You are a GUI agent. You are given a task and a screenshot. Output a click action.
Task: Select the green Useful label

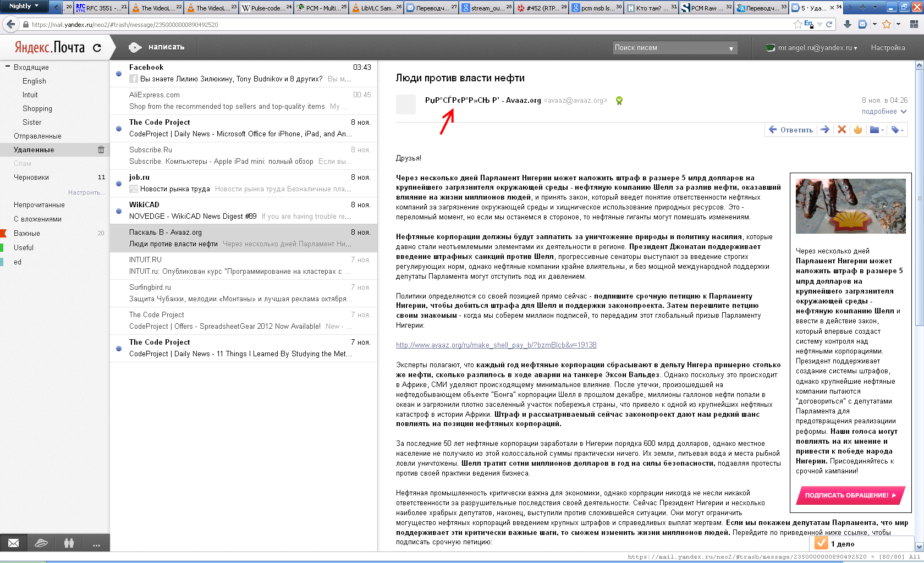(x=24, y=247)
